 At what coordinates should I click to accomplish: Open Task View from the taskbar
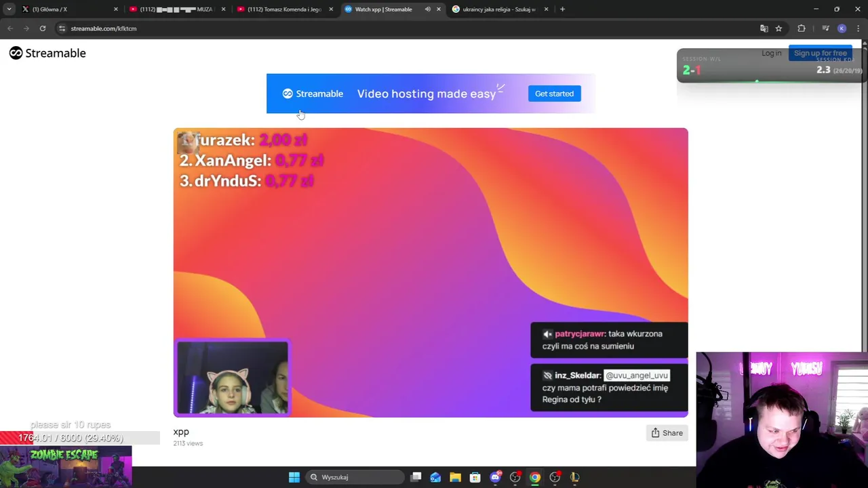coord(416,477)
